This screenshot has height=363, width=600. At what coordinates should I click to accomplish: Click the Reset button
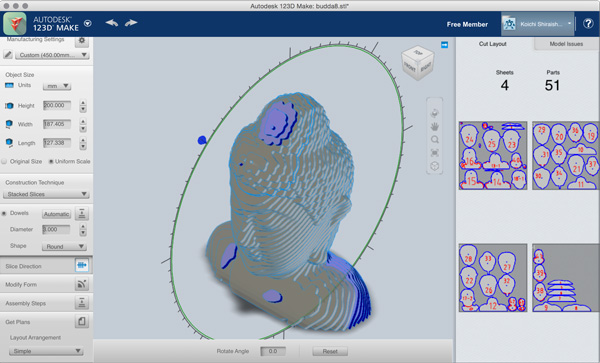click(330, 351)
